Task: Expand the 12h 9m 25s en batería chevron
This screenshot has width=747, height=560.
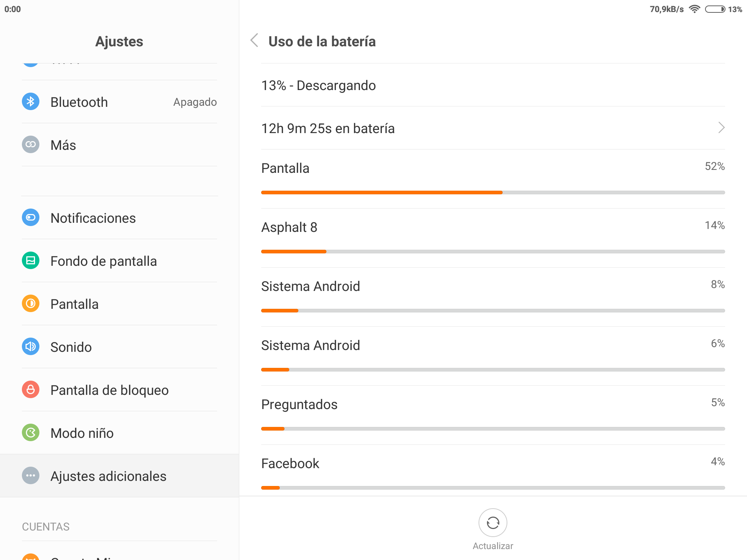Action: tap(721, 128)
